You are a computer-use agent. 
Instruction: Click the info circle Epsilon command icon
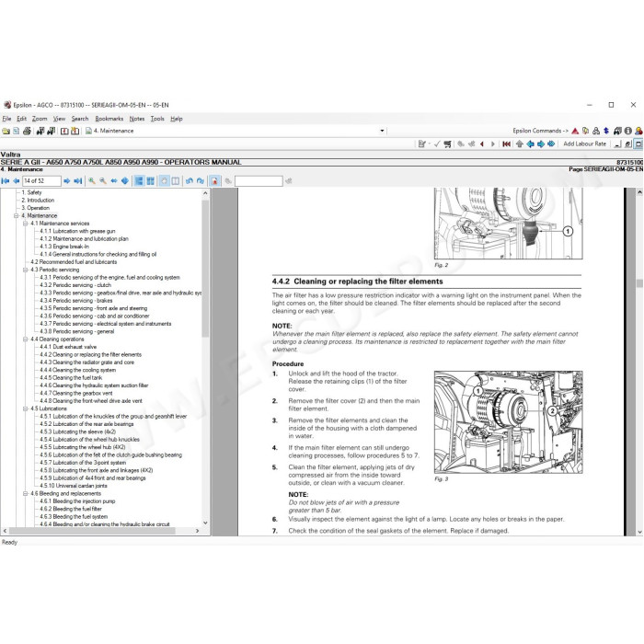point(628,131)
